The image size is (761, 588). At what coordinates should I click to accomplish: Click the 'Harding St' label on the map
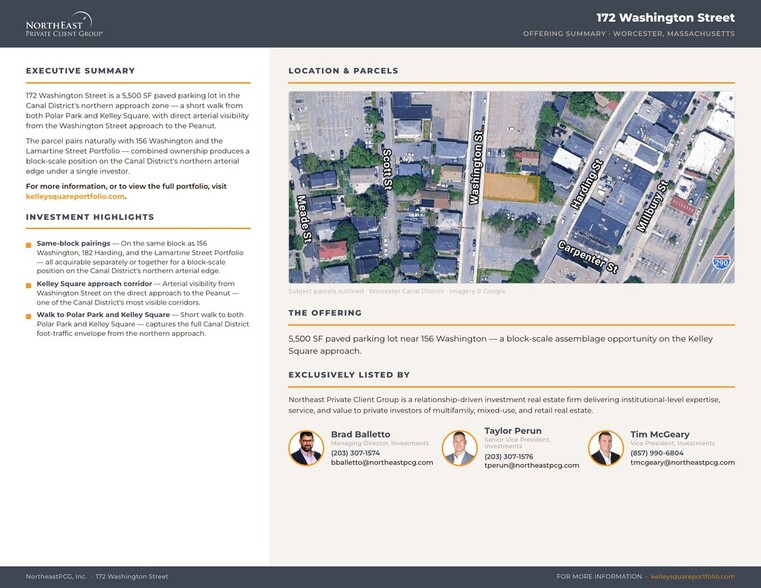point(586,185)
